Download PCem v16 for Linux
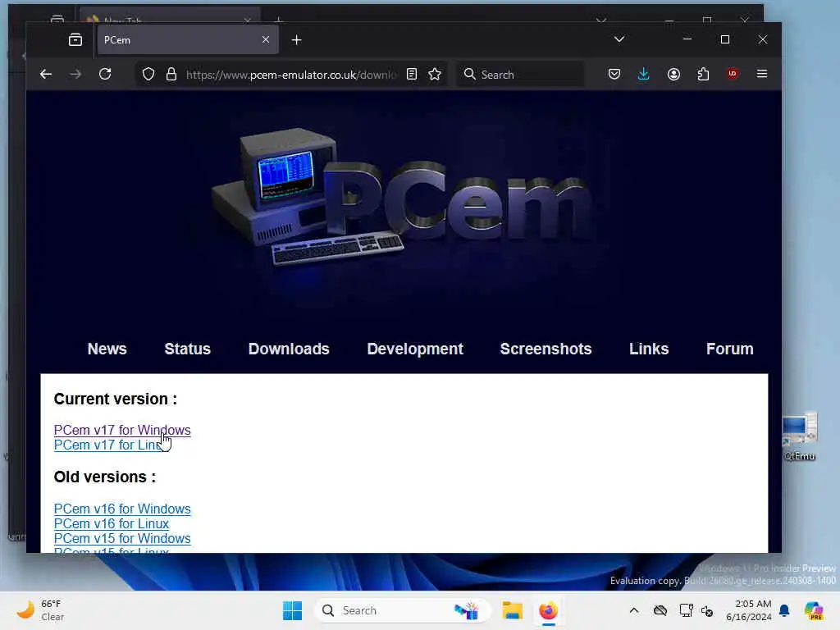This screenshot has width=840, height=630. [x=112, y=524]
